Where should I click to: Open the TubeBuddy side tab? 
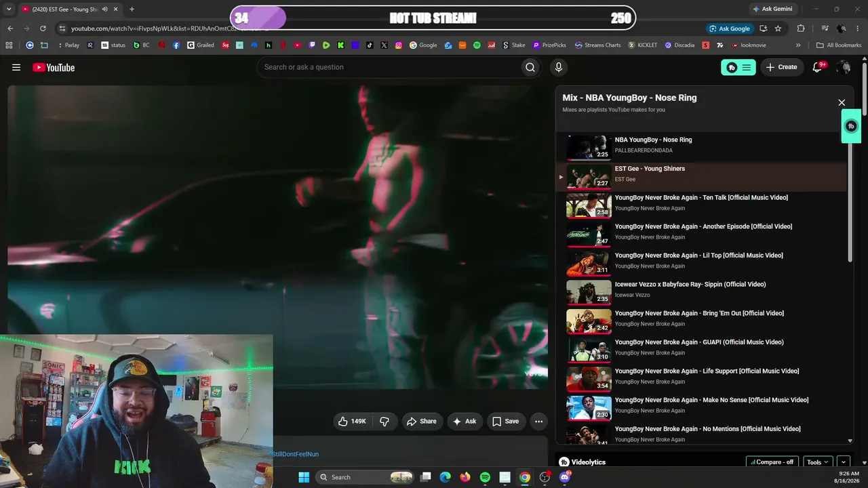pyautogui.click(x=851, y=126)
